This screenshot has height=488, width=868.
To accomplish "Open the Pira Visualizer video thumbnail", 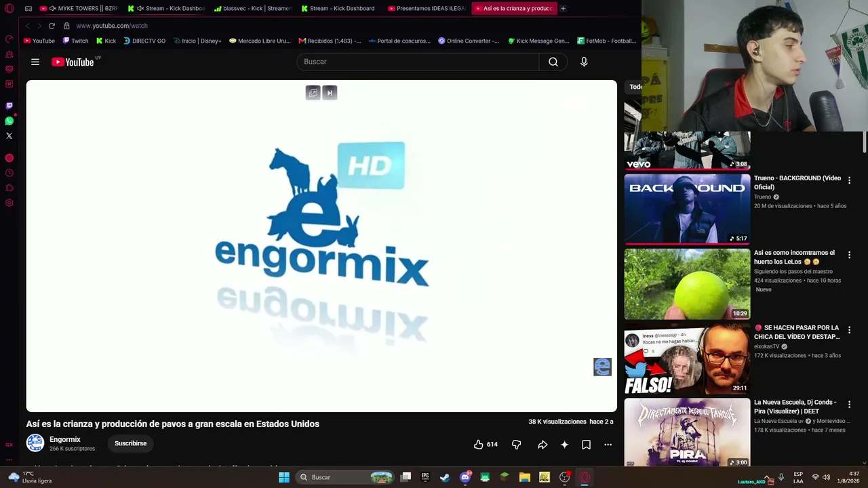I will coord(687,432).
